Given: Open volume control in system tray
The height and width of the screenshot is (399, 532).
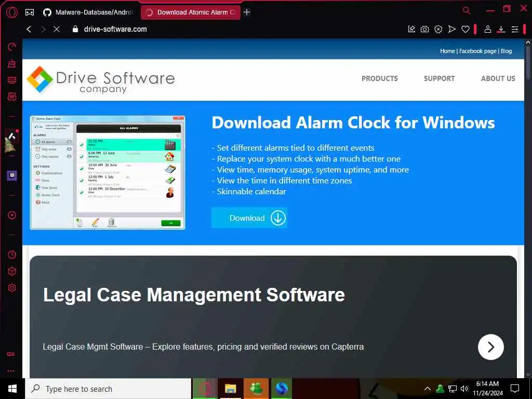Looking at the screenshot, I should (464, 389).
